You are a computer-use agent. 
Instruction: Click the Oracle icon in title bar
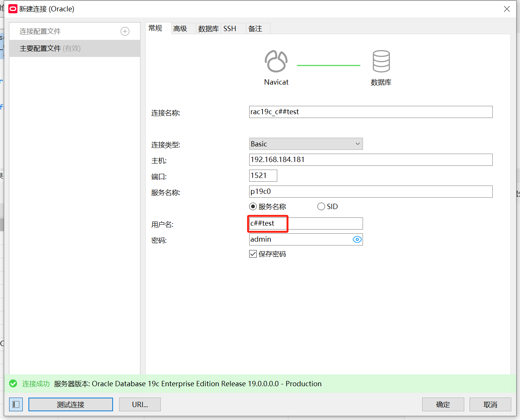tap(13, 9)
